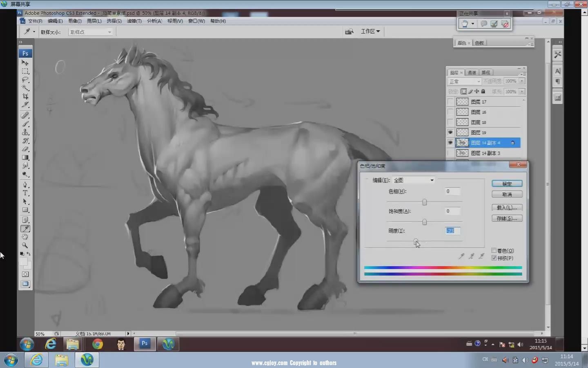Open the Character panel icon
The height and width of the screenshot is (368, 588).
point(558,71)
